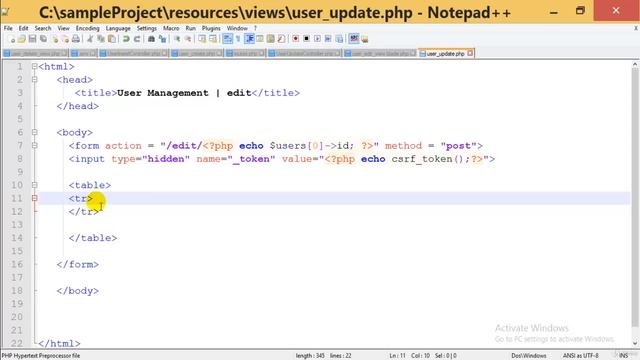This screenshot has height=360, width=640.
Task: Save the current recorded macro icon
Action: 339,39
